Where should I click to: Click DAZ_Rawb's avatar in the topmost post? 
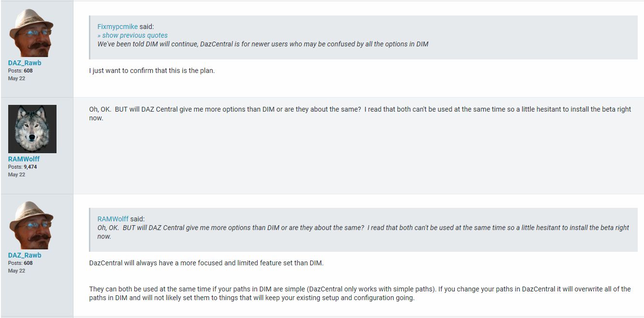(32, 33)
